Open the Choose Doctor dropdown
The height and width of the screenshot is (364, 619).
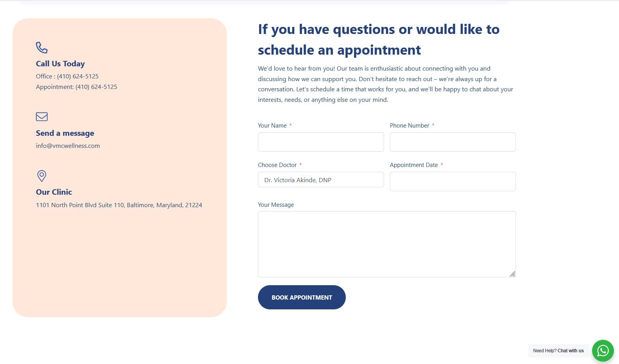click(x=321, y=180)
